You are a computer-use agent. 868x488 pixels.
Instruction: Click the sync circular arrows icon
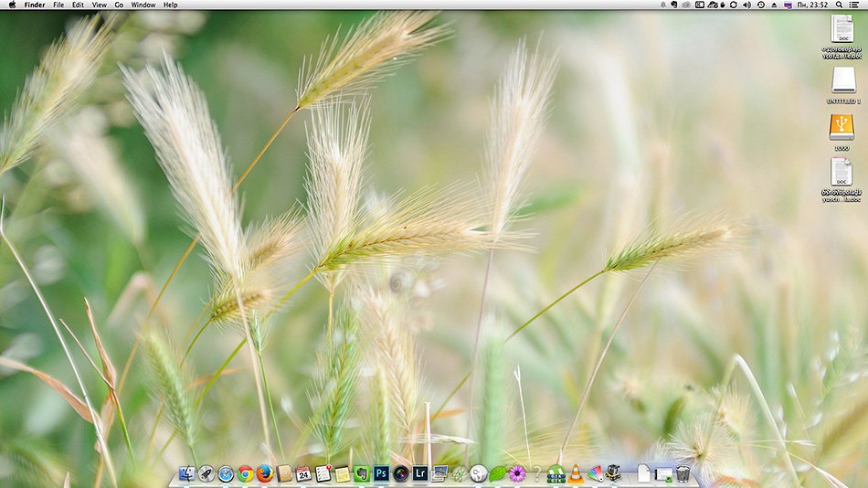(734, 5)
